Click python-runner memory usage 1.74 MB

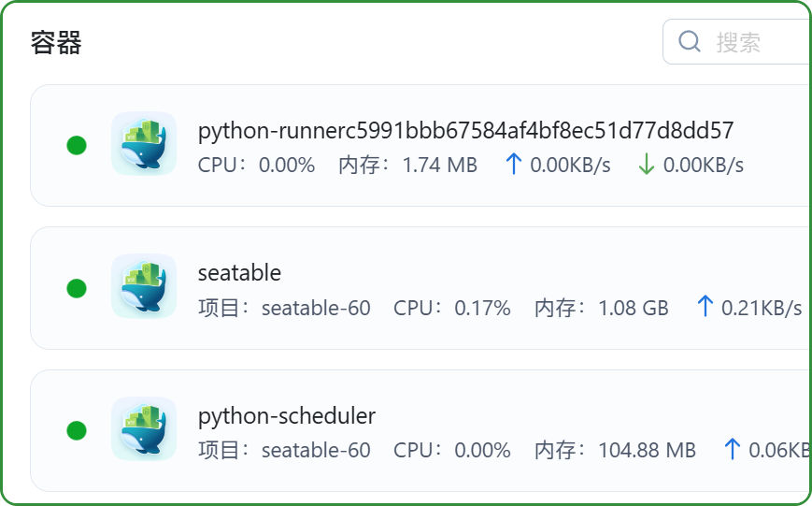[439, 166]
